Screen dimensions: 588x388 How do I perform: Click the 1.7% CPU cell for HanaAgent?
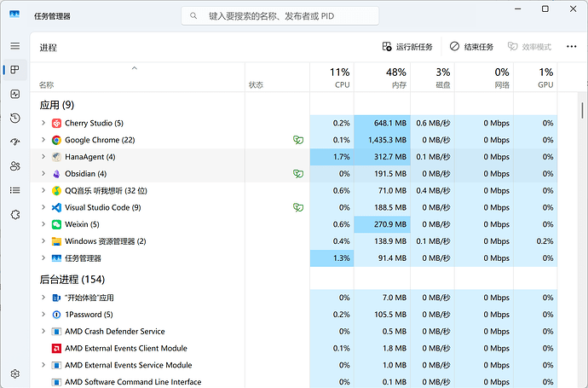[x=331, y=157]
